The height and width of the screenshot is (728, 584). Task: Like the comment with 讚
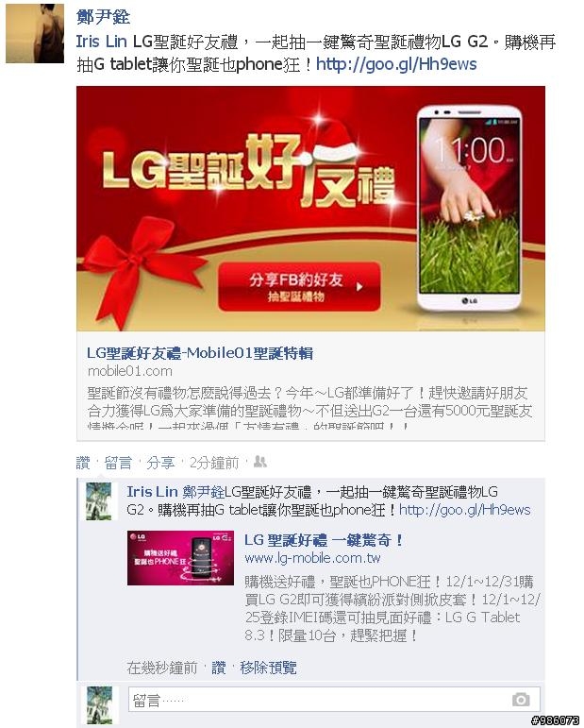(219, 668)
